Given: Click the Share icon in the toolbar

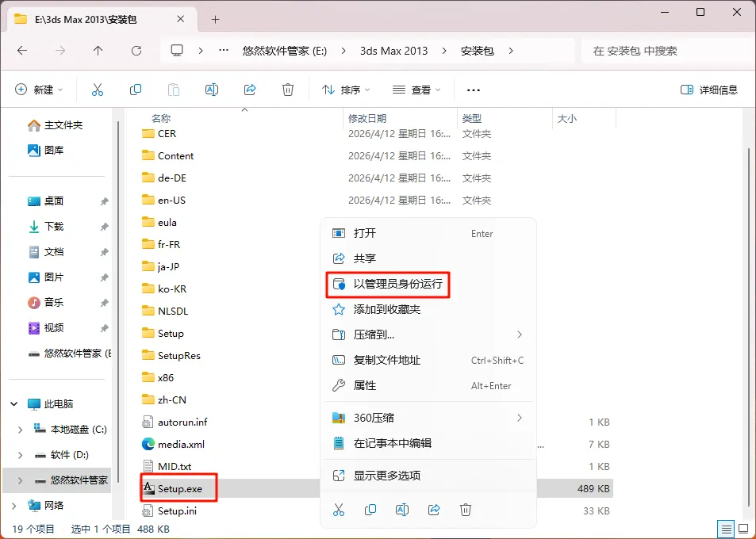Looking at the screenshot, I should [x=250, y=90].
